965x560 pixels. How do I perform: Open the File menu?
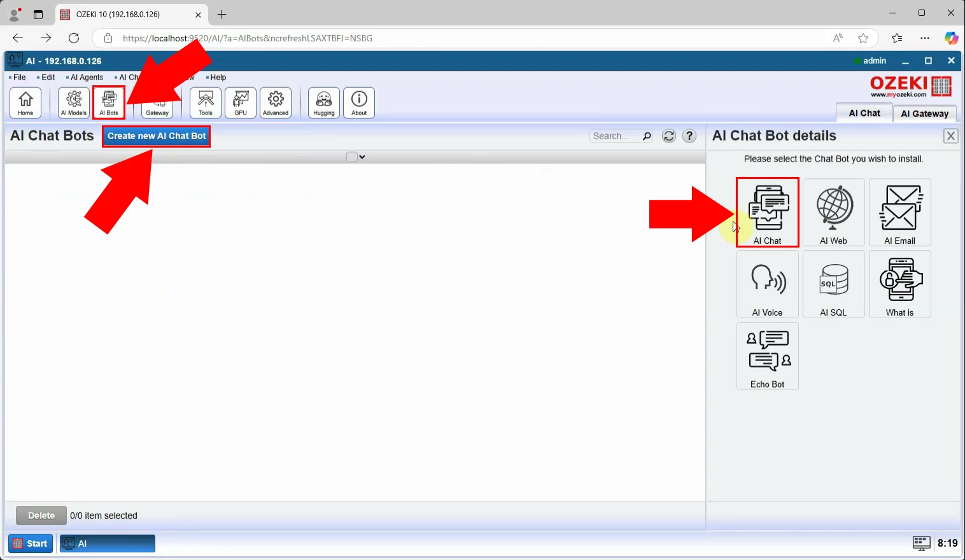[x=18, y=78]
